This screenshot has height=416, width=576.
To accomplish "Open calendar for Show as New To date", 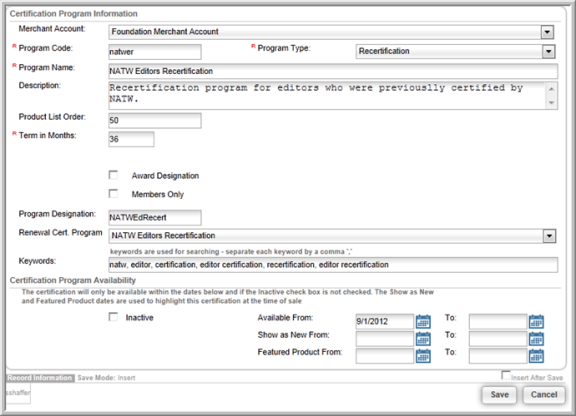I will click(536, 339).
